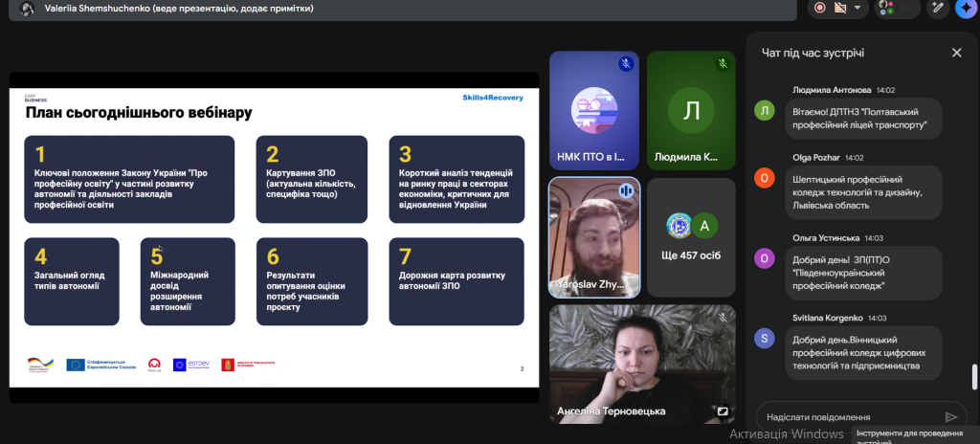The height and width of the screenshot is (444, 980).
Task: Click Людмила Антонова's avatar in chat
Action: pos(764,111)
